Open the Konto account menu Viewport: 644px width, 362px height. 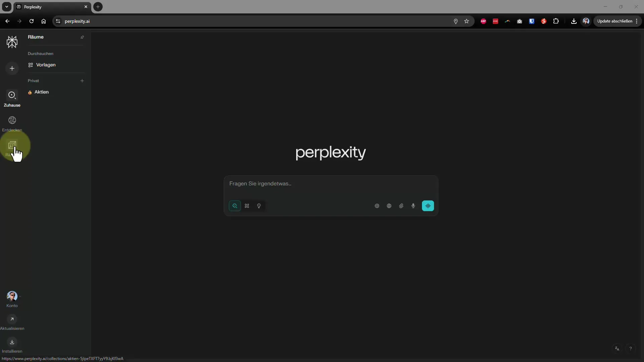coord(12,299)
